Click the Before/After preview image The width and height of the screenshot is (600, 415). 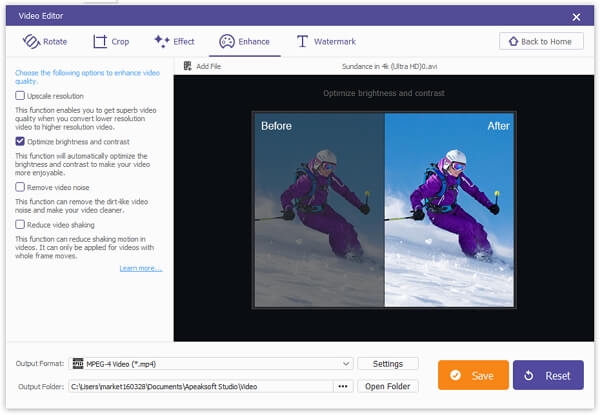tap(384, 210)
